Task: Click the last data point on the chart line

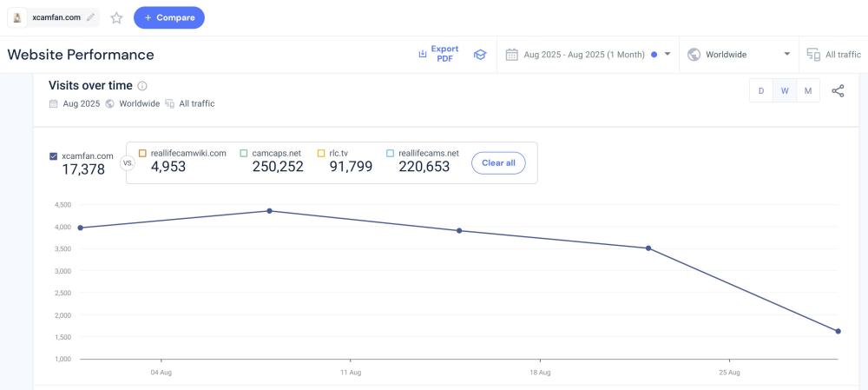Action: pos(838,331)
